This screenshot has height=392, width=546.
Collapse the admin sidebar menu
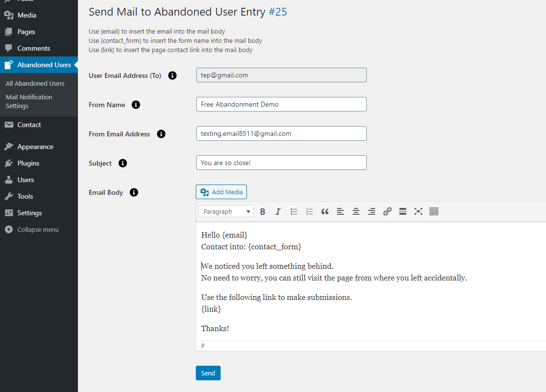pyautogui.click(x=38, y=229)
